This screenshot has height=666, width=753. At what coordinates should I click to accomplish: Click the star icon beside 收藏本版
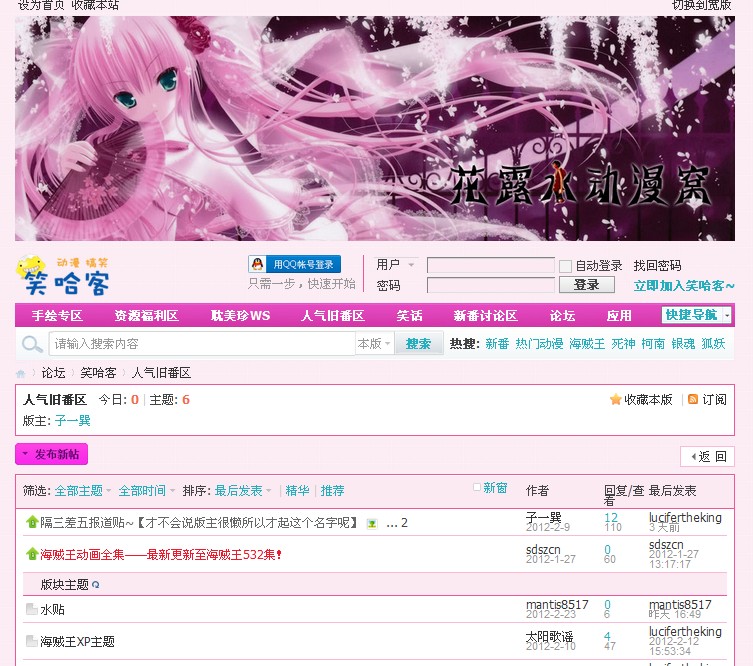click(x=615, y=400)
